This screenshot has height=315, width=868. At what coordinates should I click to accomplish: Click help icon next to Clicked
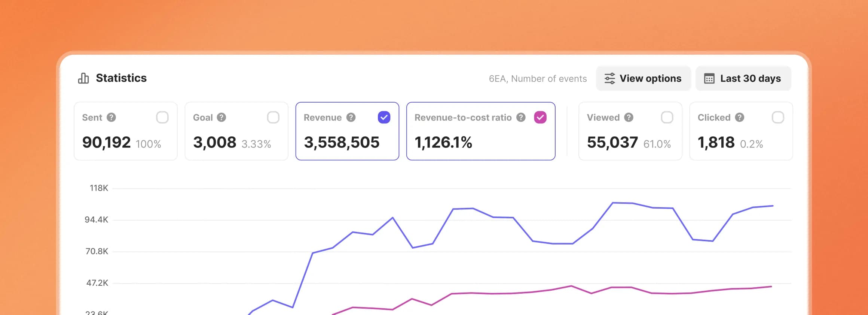coord(739,118)
